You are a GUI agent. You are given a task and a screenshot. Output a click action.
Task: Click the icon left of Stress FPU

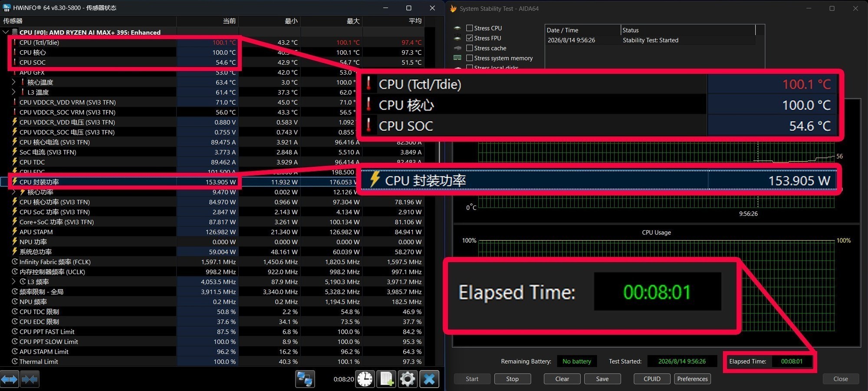click(457, 38)
